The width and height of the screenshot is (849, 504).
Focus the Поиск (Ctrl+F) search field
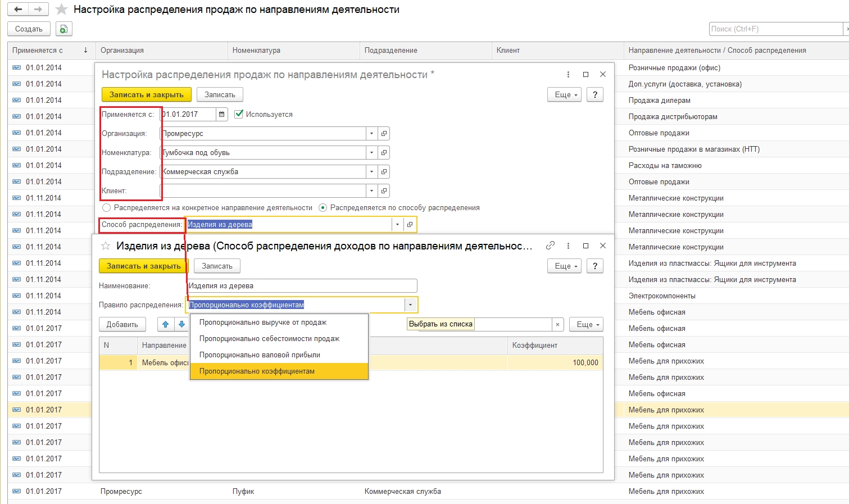click(x=776, y=29)
